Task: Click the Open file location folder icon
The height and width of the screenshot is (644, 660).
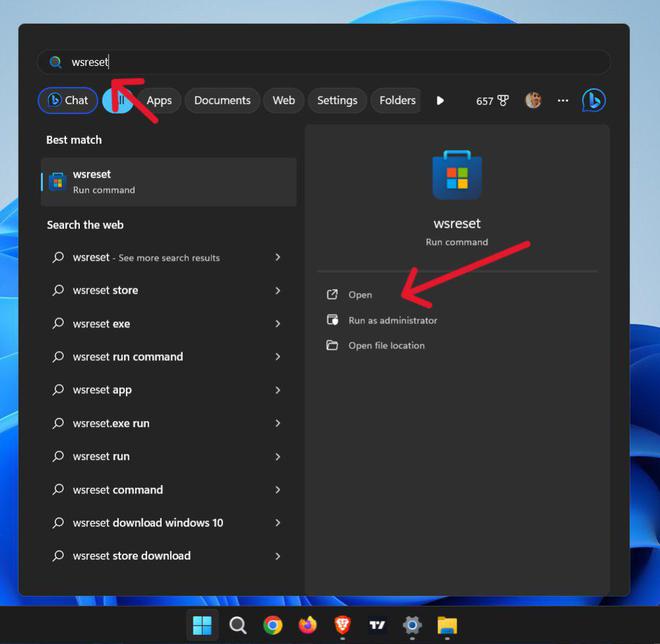Action: [332, 345]
